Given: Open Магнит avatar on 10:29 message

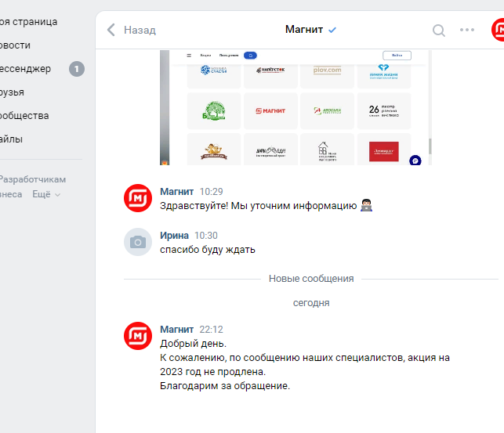Looking at the screenshot, I should pyautogui.click(x=138, y=198).
